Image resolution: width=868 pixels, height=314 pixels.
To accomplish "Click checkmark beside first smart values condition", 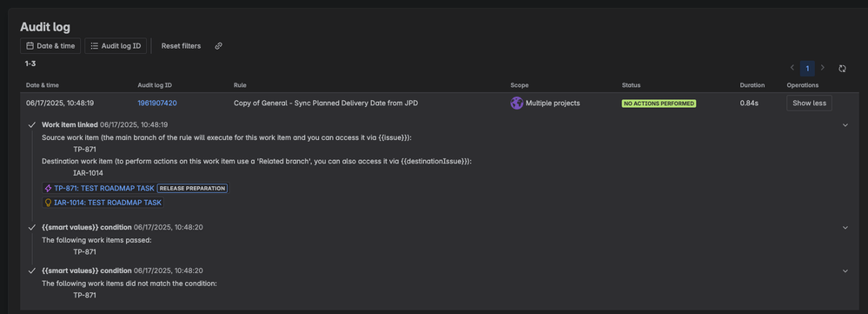I will pos(32,228).
